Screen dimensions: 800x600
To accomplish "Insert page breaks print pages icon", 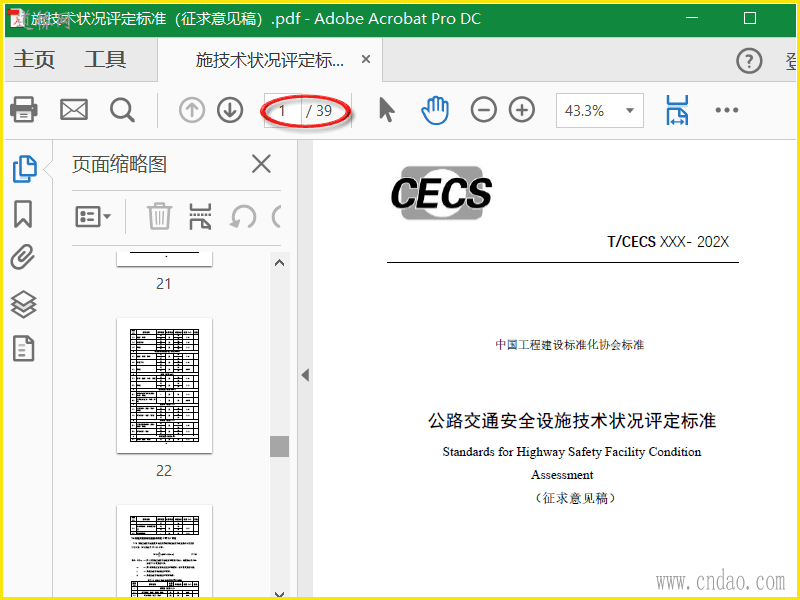I will 200,216.
